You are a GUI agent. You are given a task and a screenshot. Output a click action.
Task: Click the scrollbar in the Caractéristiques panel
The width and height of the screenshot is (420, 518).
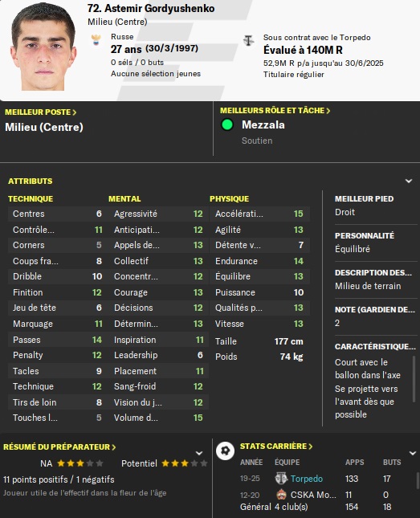click(x=414, y=379)
